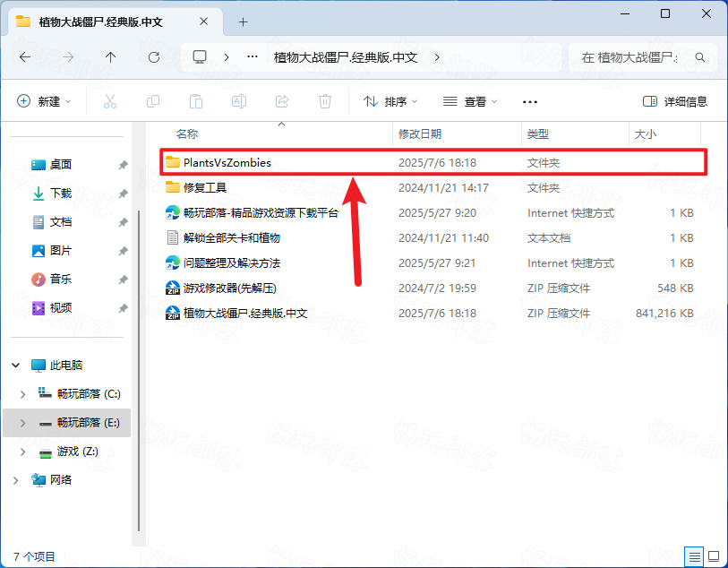
Task: Expand the 畅玩部落 (C:) drive
Action: [x=22, y=394]
